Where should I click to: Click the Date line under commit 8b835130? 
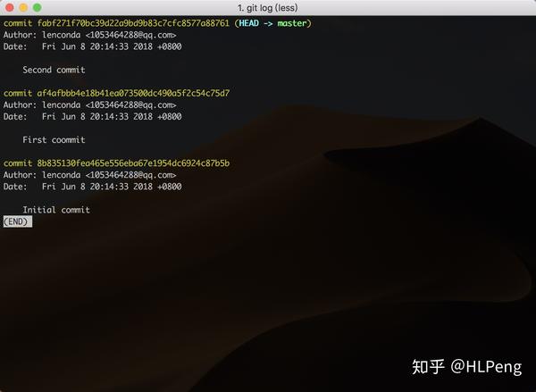[93, 187]
